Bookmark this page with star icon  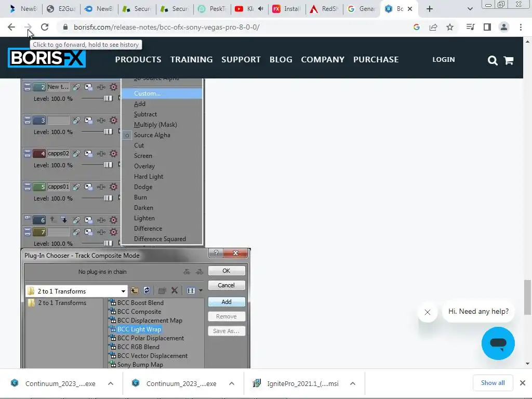(450, 27)
